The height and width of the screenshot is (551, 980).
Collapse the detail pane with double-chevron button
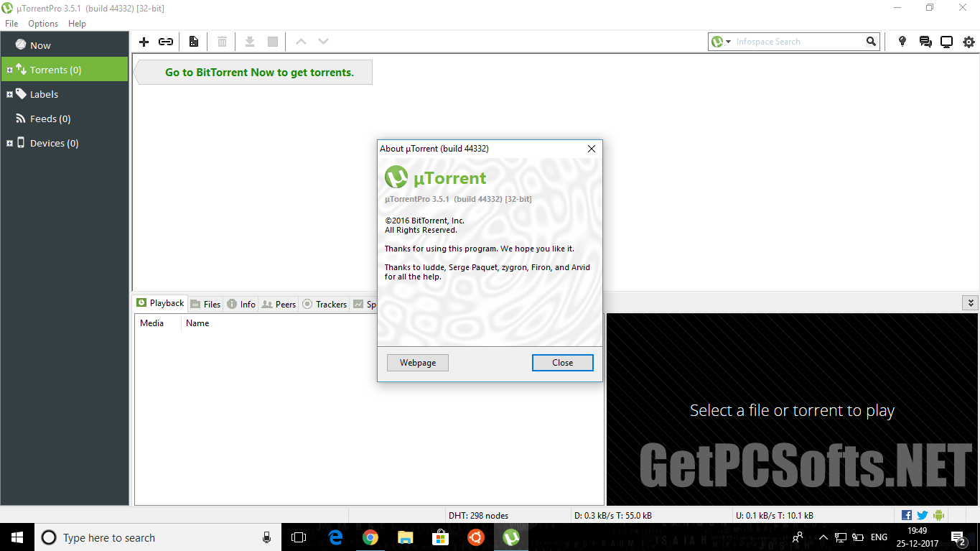click(971, 303)
